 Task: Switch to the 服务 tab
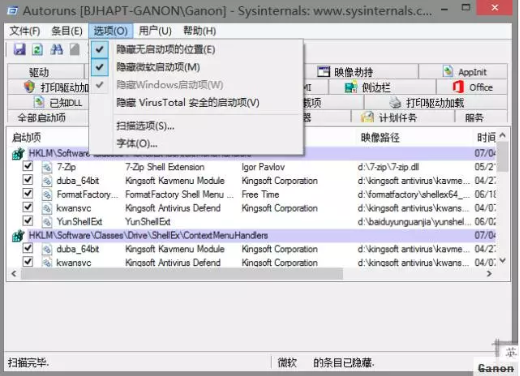[x=481, y=117]
